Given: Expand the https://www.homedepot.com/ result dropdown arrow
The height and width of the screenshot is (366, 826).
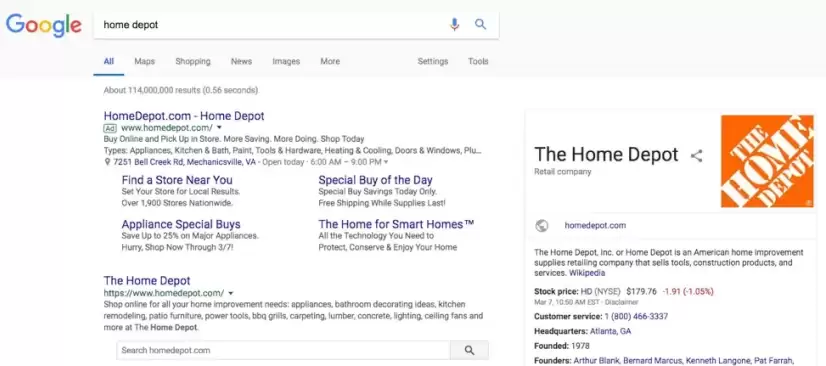Looking at the screenshot, I should tap(231, 293).
